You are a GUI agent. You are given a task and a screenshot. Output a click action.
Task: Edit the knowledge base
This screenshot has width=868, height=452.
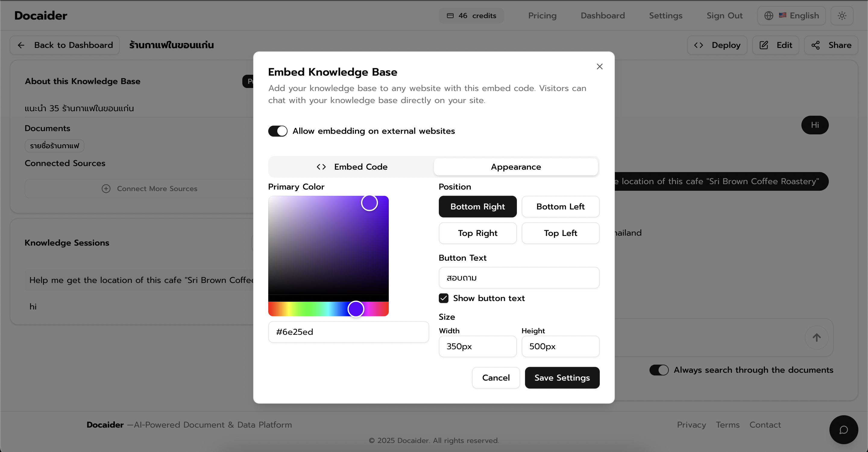[775, 45]
